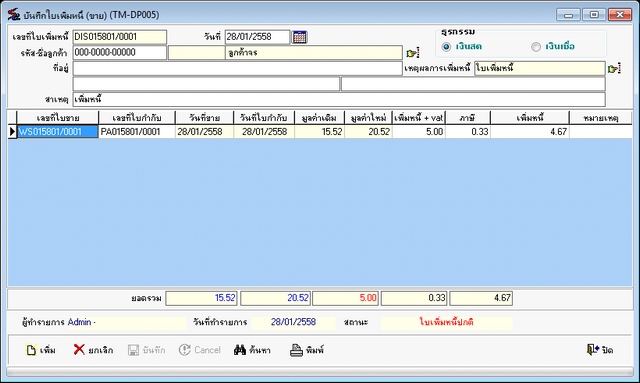
Task: Click the วันที่ date field 28/01/2558
Action: tap(257, 37)
